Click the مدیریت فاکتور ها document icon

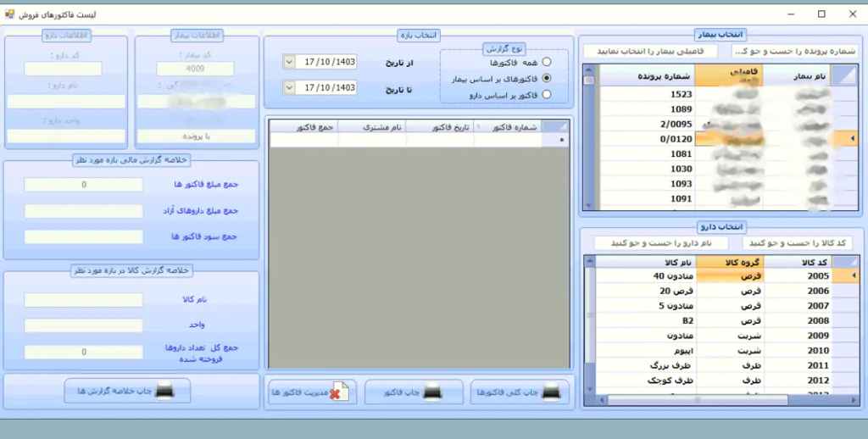(x=337, y=392)
